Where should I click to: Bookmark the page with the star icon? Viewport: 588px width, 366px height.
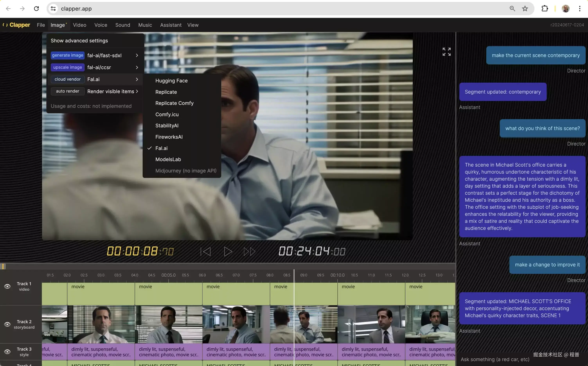pos(525,9)
